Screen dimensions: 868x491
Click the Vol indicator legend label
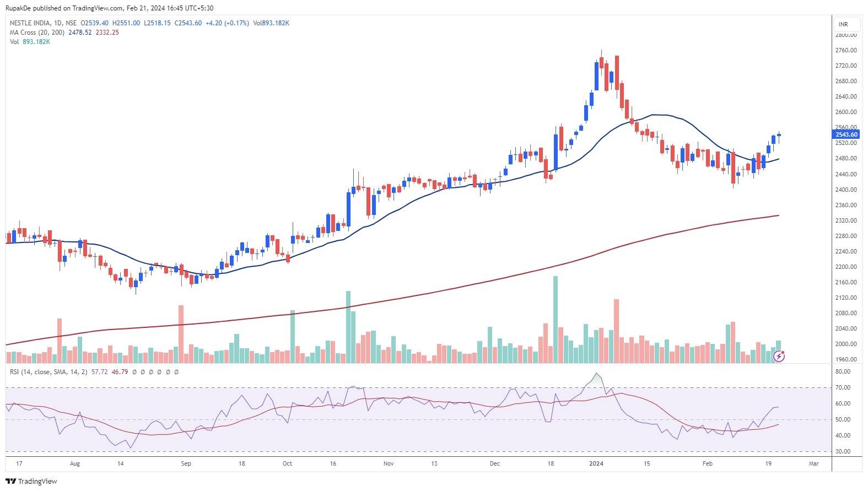tap(14, 42)
